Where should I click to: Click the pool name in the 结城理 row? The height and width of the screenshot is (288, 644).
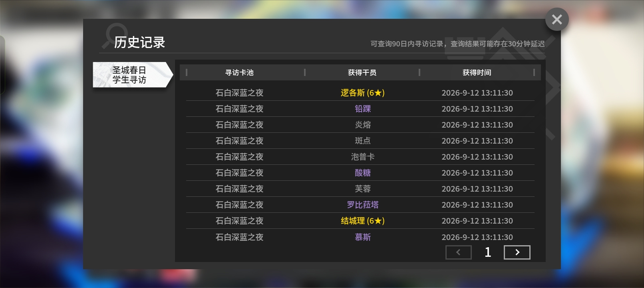[240, 221]
